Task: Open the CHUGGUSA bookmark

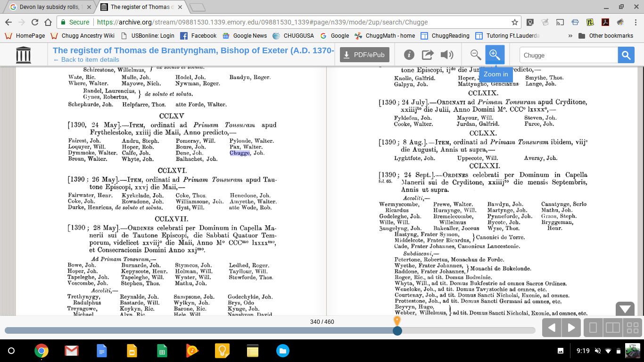Action: click(293, 36)
